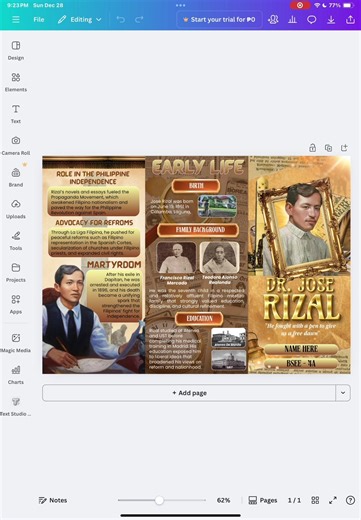
Task: Tap the three-dot multitasking control at top
Action: pos(180,5)
